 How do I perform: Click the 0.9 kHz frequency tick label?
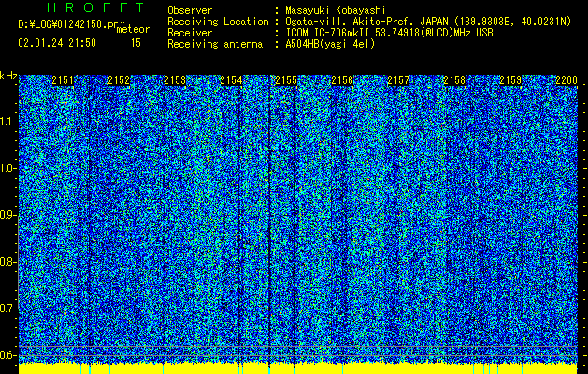coord(8,215)
